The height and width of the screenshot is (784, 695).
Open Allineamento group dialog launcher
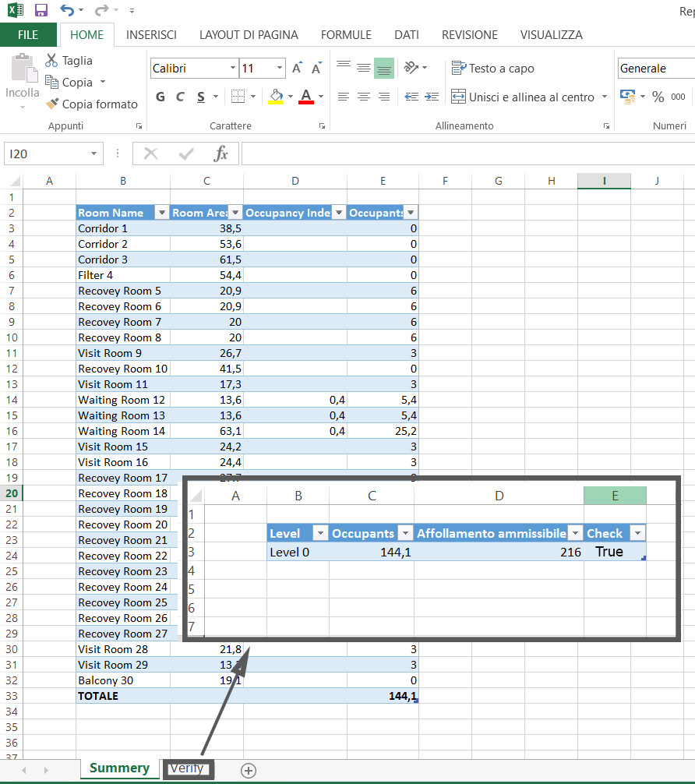pyautogui.click(x=606, y=126)
